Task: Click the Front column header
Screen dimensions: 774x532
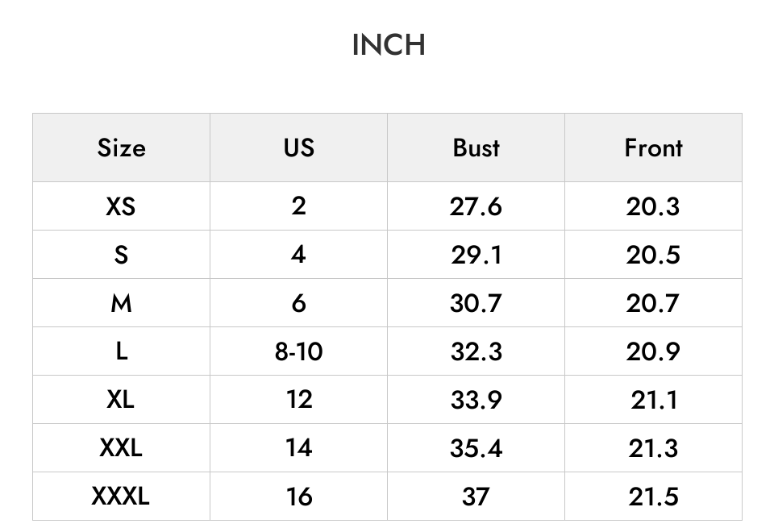Action: click(x=653, y=148)
